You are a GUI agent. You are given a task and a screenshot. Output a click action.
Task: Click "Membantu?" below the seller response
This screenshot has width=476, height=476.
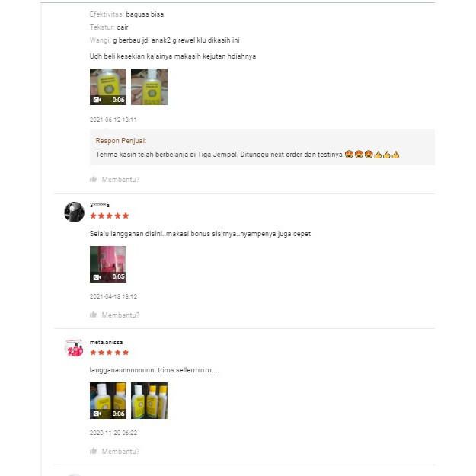[120, 180]
